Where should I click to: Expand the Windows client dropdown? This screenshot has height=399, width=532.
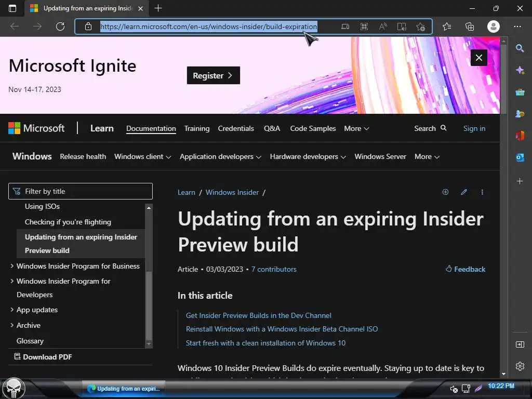(x=142, y=156)
